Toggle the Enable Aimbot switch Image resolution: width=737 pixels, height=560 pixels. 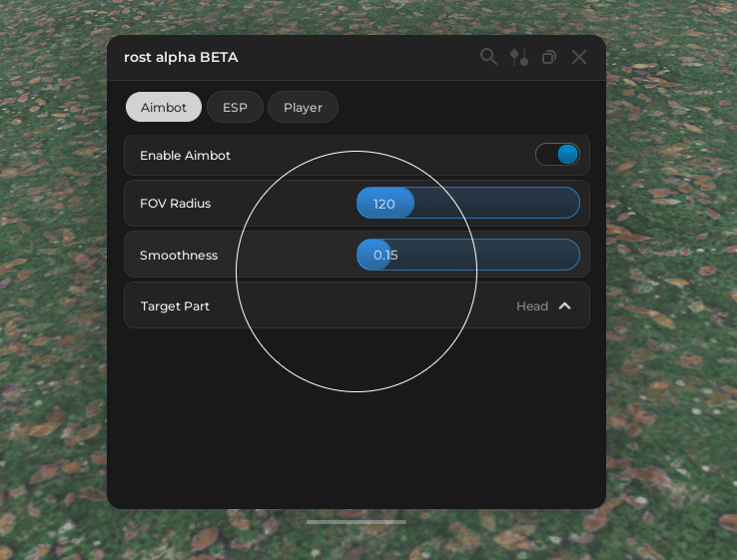pyautogui.click(x=557, y=155)
